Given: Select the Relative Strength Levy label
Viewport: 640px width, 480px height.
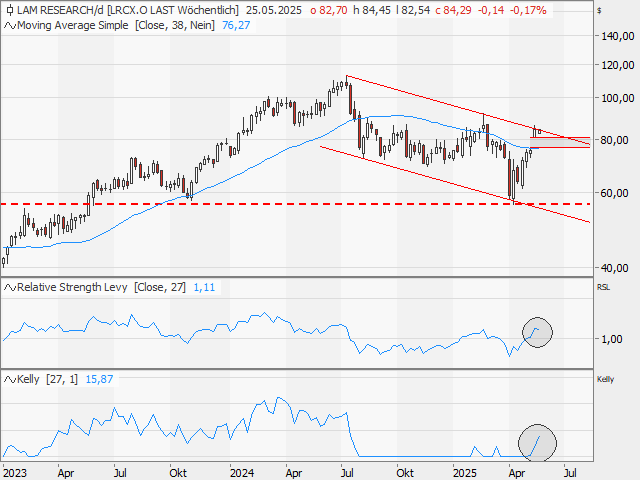Looking at the screenshot, I should click(72, 287).
